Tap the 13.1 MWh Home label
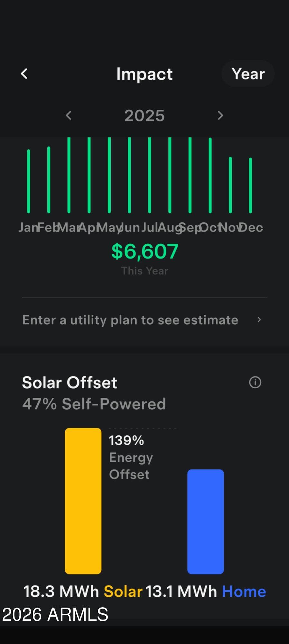This screenshot has width=289, height=644. point(206,592)
